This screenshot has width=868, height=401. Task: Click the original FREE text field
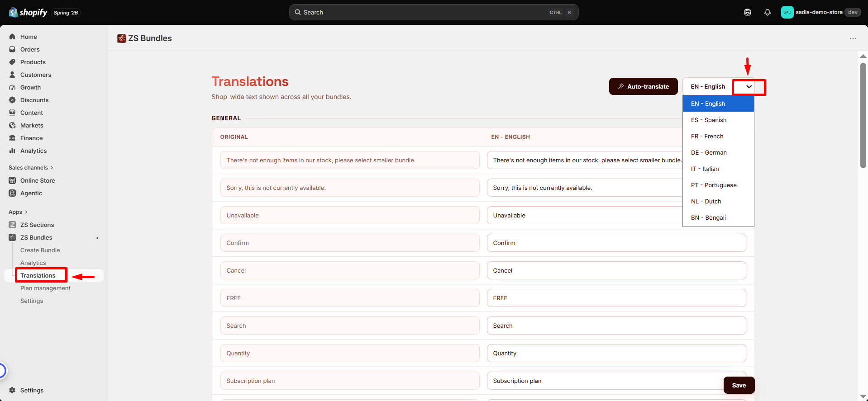click(x=350, y=298)
